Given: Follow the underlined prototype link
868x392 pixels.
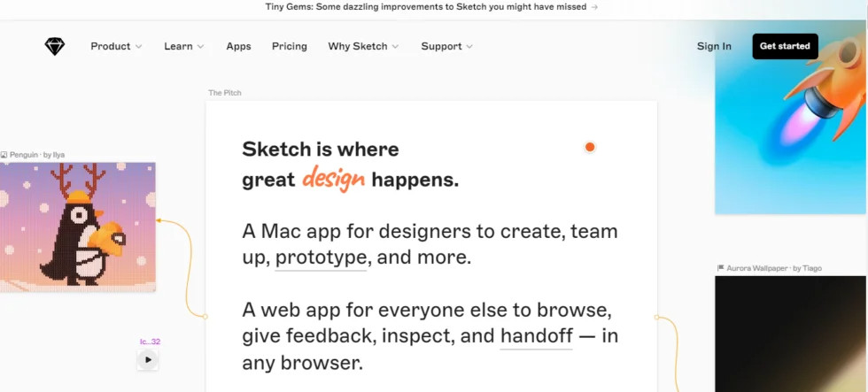Looking at the screenshot, I should point(321,258).
